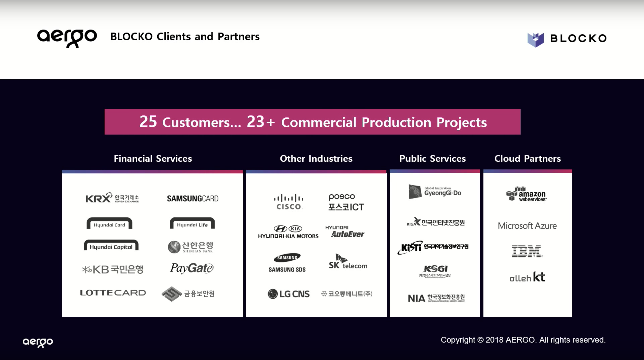The width and height of the screenshot is (644, 360).
Task: Click the Cloud Partners heading
Action: pos(527,159)
